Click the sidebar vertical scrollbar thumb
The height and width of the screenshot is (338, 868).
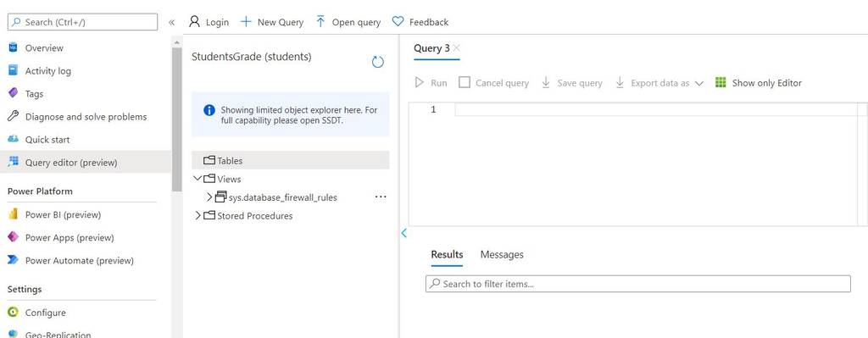click(176, 119)
